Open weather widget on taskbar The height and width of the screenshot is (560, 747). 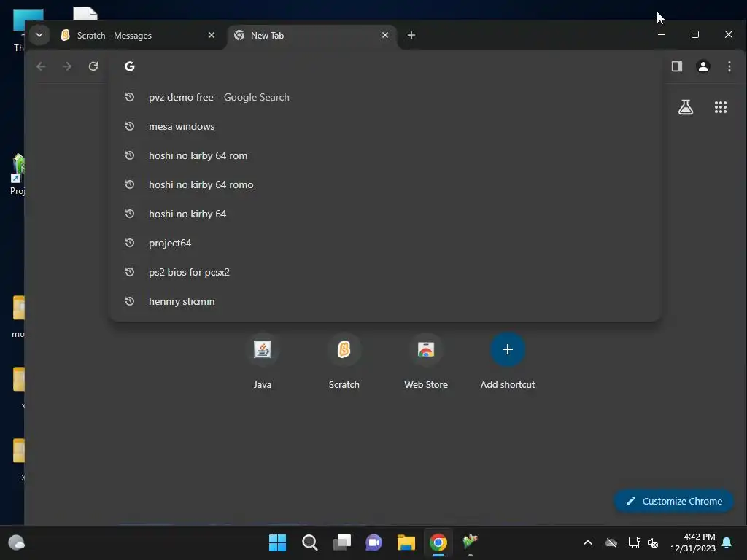coord(17,542)
